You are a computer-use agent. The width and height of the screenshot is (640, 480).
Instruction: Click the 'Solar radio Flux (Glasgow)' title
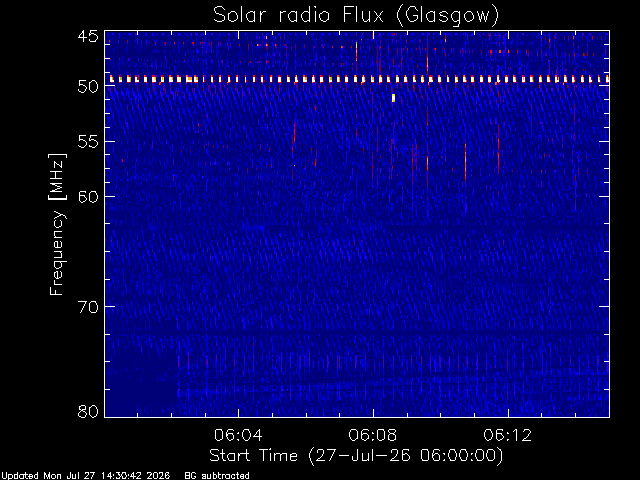[x=356, y=15]
